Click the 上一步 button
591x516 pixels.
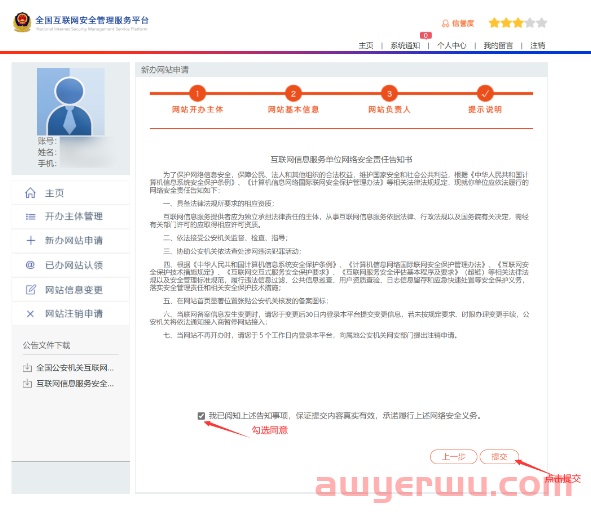tap(453, 457)
